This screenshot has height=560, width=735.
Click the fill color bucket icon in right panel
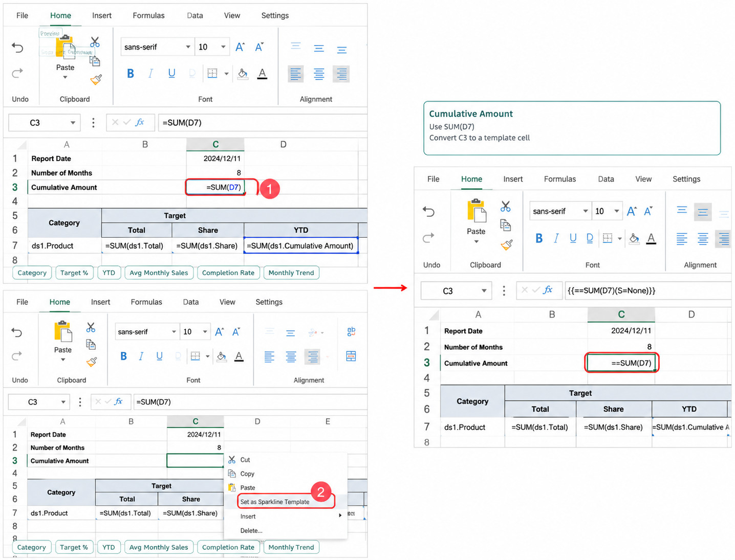(634, 238)
